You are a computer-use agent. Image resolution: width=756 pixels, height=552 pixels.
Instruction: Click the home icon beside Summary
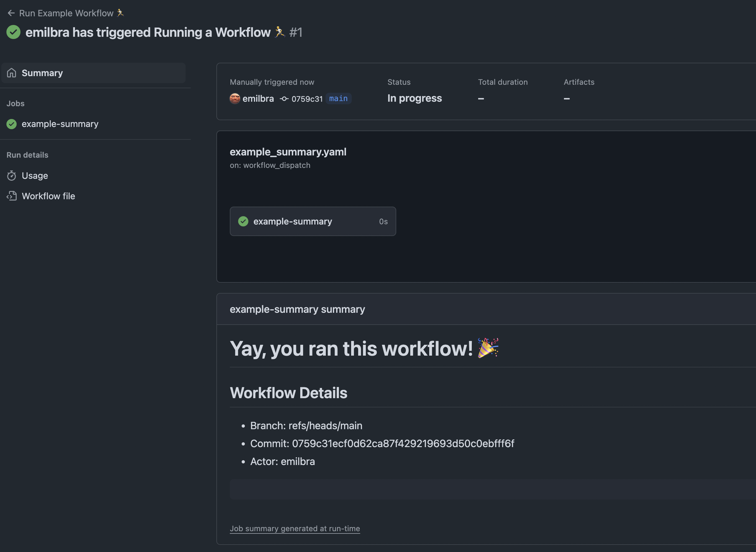[12, 73]
